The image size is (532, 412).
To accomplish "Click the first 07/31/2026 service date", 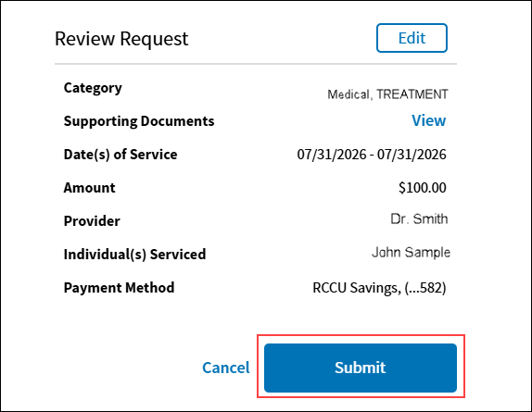I will point(332,155).
